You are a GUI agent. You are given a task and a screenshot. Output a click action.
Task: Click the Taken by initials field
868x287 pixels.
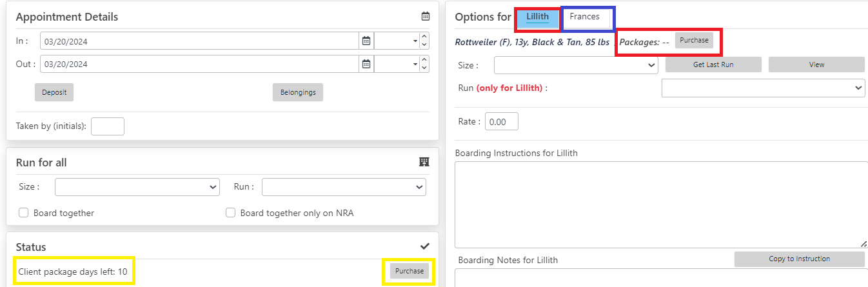(108, 126)
